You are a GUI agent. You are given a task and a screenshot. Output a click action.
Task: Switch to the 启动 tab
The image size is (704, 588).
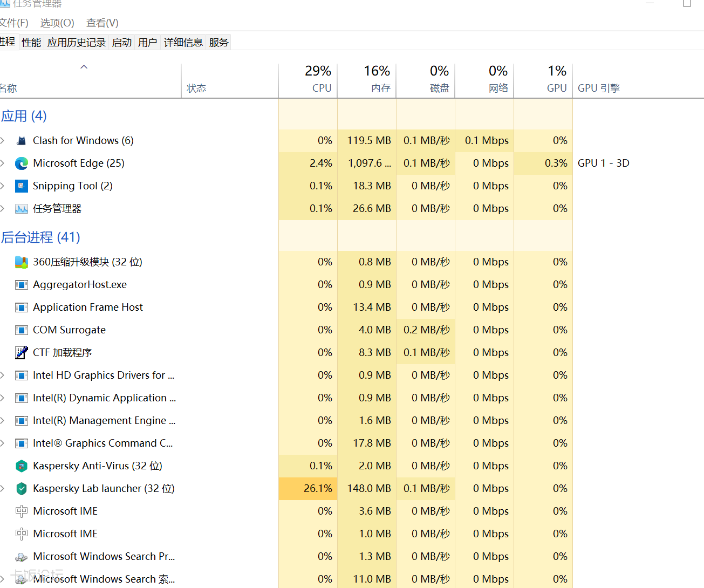click(122, 43)
